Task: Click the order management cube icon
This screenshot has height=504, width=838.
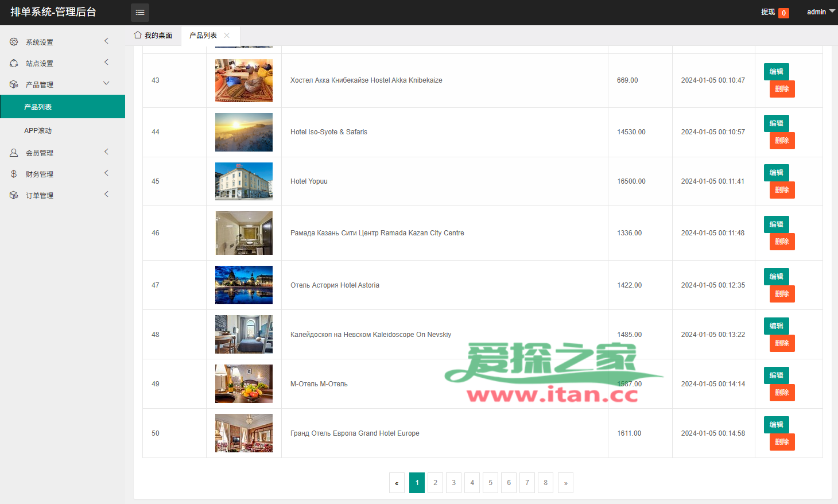Action: pyautogui.click(x=14, y=195)
